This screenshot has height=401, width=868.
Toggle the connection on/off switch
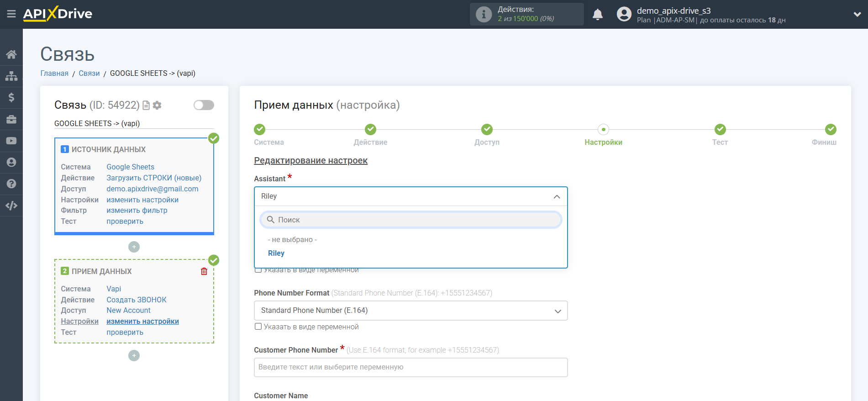tap(204, 105)
